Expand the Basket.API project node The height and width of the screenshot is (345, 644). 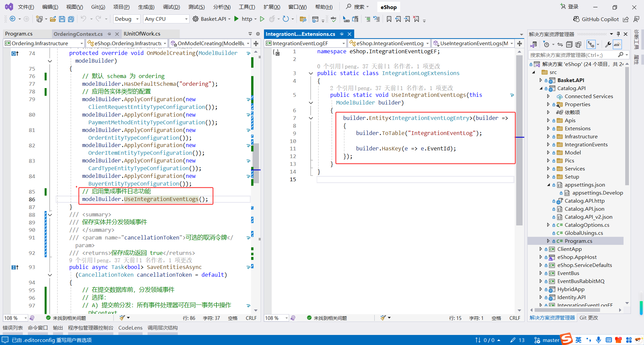pos(541,80)
